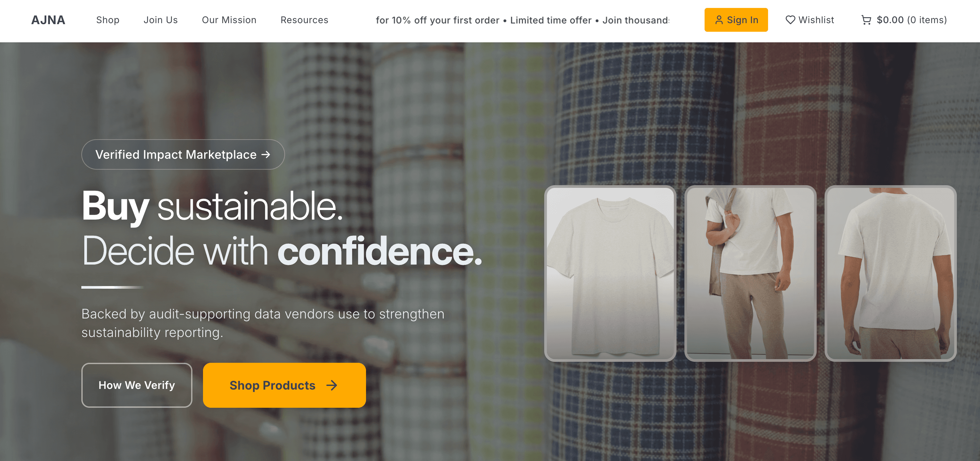Go to the AJNA logo home link

coord(48,20)
